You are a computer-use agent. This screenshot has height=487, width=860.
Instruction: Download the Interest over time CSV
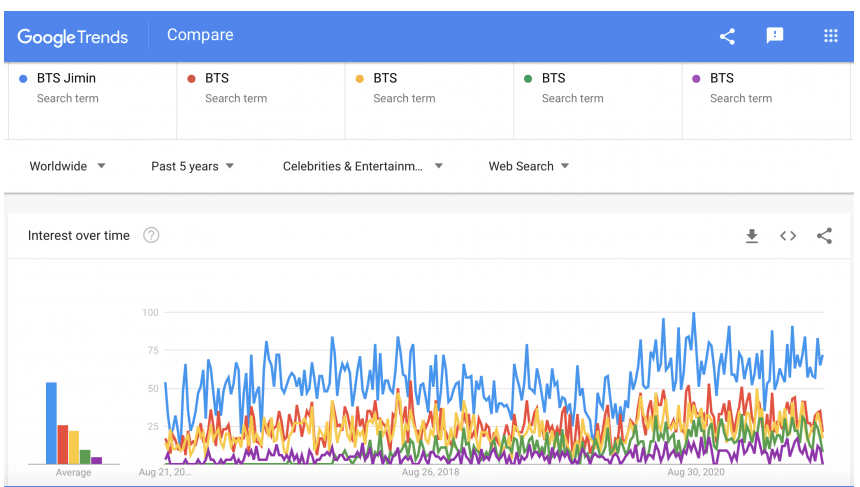[x=752, y=236]
